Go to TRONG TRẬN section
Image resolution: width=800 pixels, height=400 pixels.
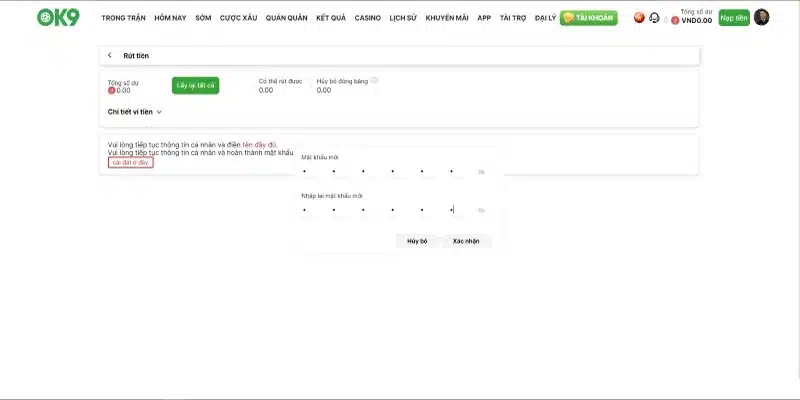pyautogui.click(x=123, y=18)
